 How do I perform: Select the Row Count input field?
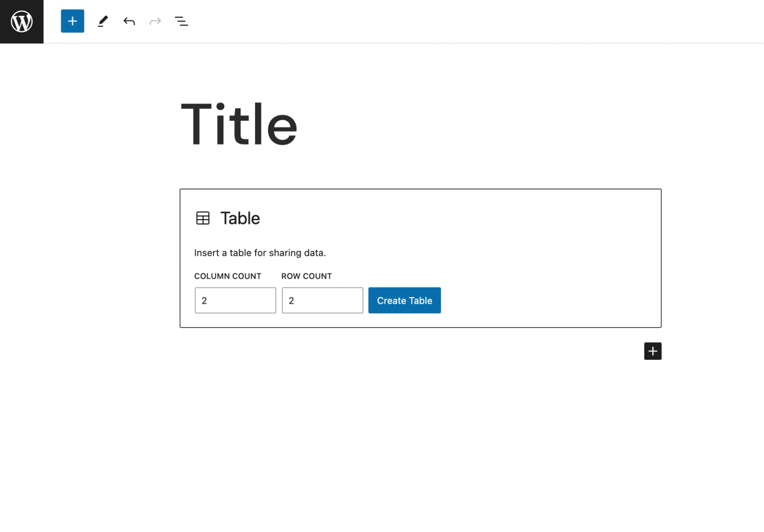322,301
